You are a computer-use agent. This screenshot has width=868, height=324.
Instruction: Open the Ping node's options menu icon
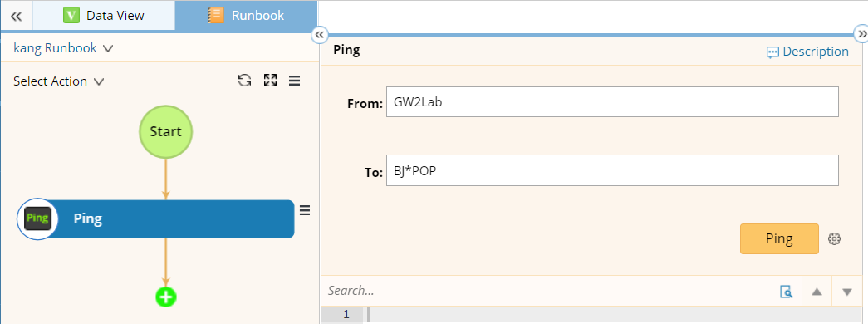[x=305, y=210]
